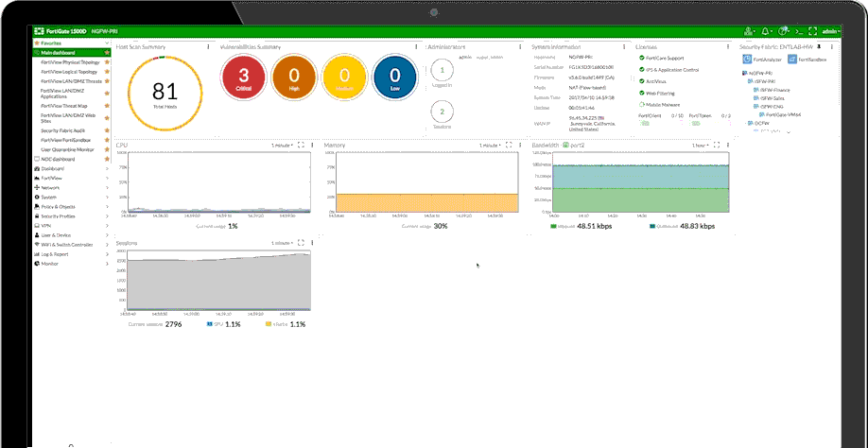
Task: Open the admin user dropdown
Action: pyautogui.click(x=831, y=31)
